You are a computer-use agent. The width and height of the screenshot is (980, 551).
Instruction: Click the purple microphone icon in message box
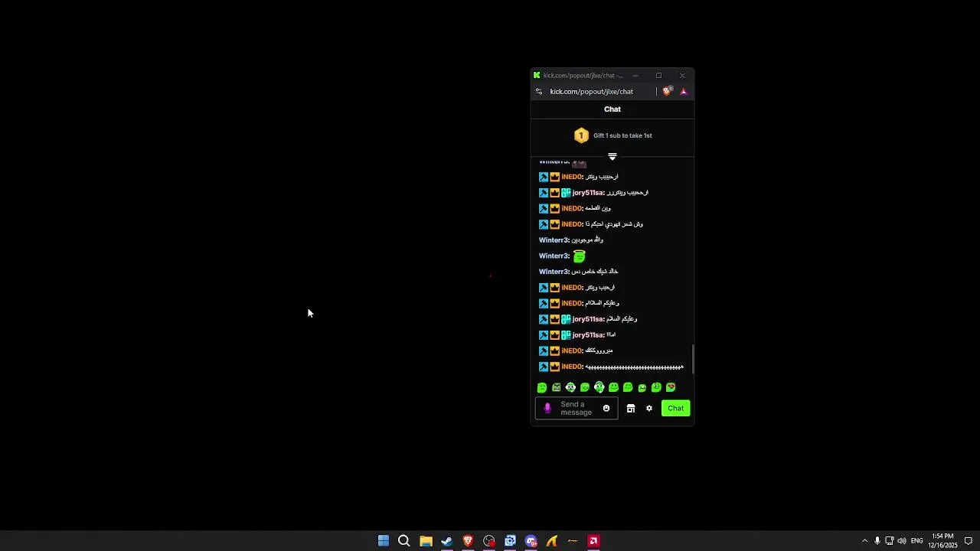point(547,409)
